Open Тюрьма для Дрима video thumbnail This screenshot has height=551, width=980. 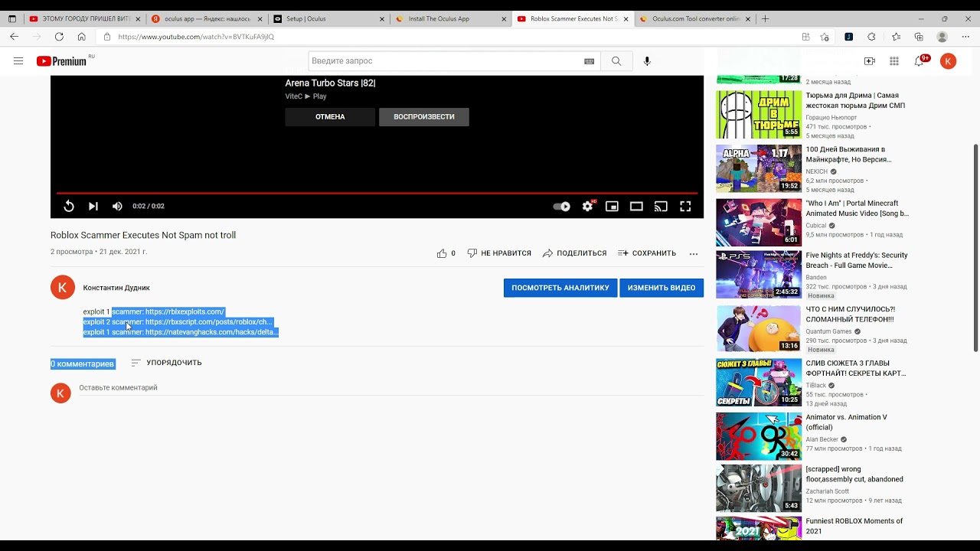[759, 115]
